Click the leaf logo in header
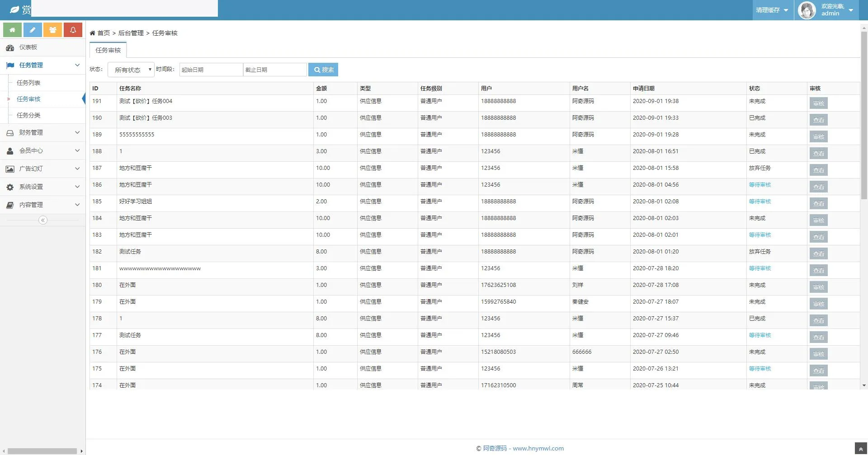Image resolution: width=868 pixels, height=455 pixels. 14,9
